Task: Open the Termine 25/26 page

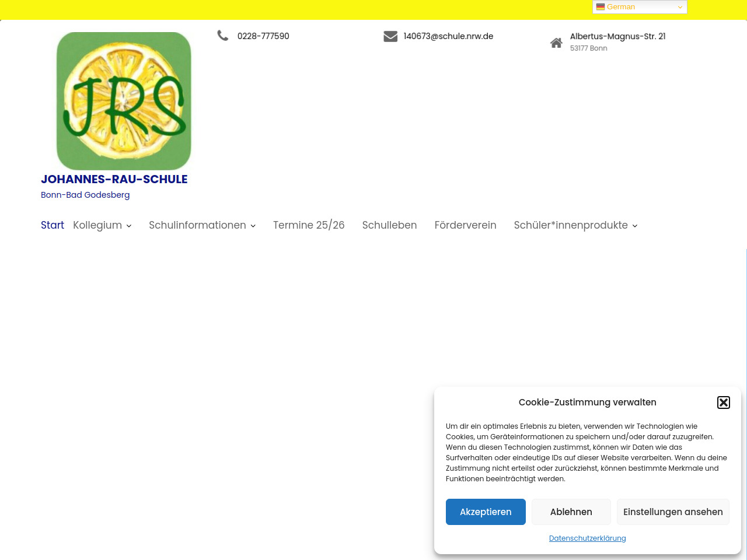Action: click(x=309, y=225)
